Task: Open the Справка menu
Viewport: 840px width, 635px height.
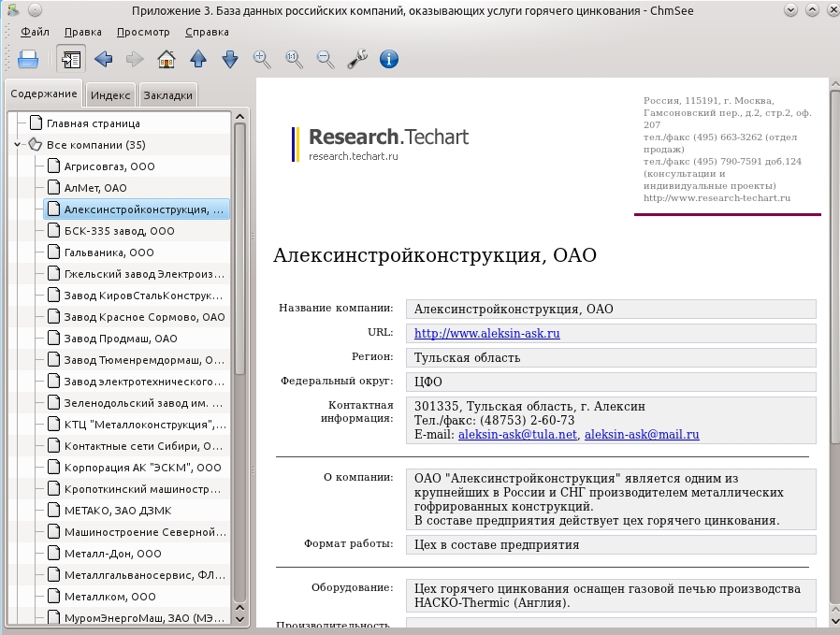Action: (207, 32)
